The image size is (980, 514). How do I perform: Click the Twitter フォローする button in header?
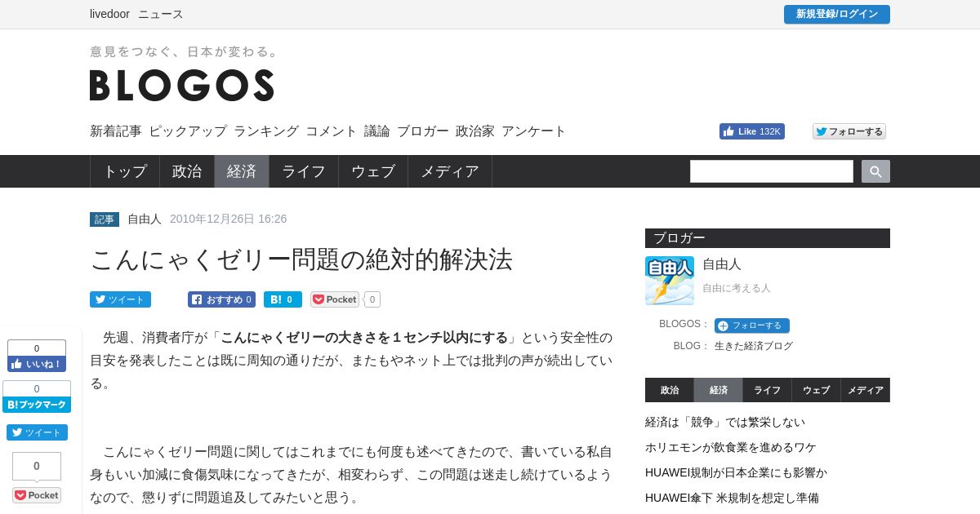(849, 131)
